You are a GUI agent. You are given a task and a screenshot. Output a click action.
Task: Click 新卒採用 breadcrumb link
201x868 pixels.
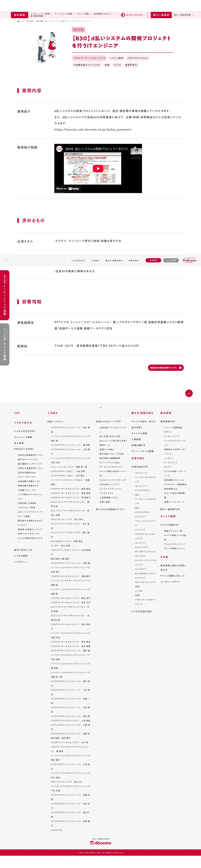[x=30, y=21]
